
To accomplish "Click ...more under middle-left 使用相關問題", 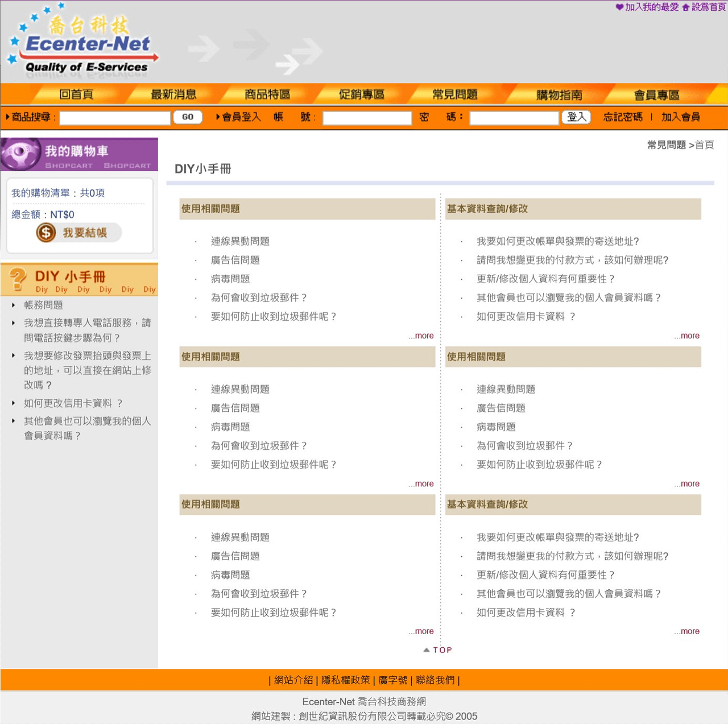I will pos(421,483).
